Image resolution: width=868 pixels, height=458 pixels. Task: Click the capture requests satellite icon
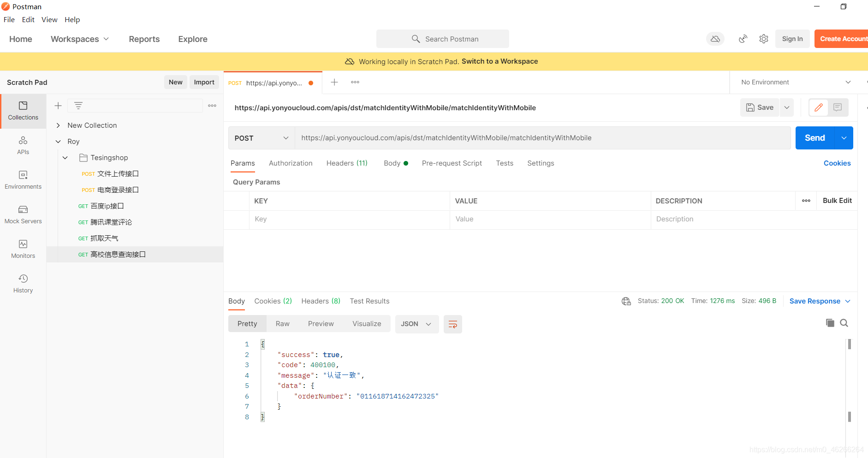[x=743, y=39]
